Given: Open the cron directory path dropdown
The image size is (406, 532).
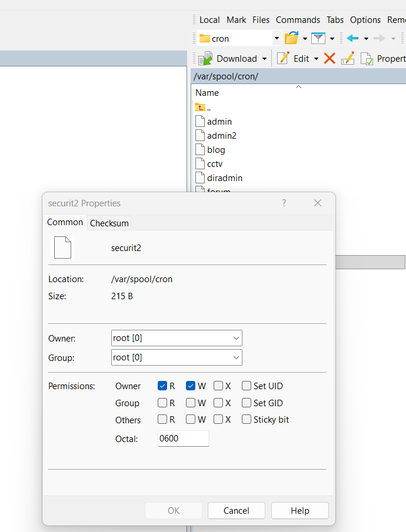Looking at the screenshot, I should 277,38.
